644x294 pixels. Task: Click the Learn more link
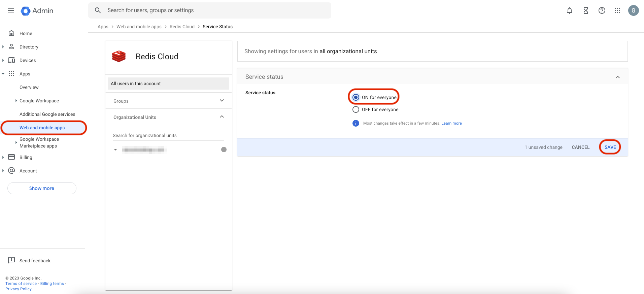pyautogui.click(x=451, y=123)
